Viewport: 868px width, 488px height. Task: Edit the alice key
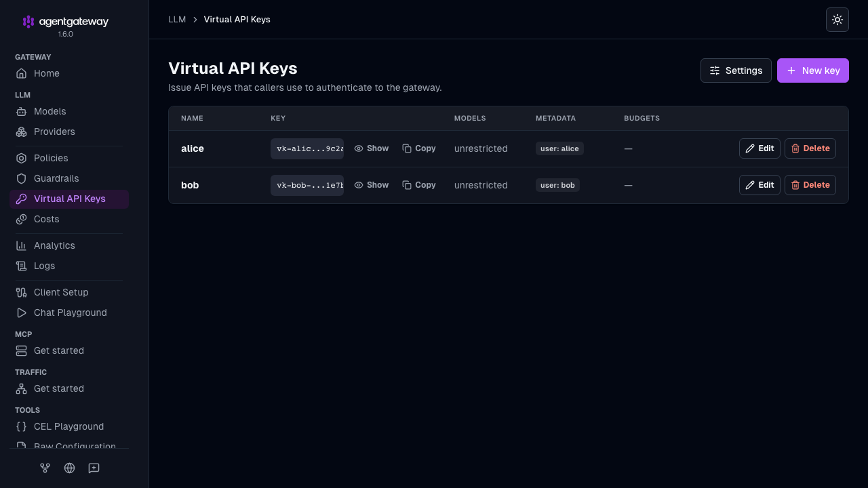(759, 148)
